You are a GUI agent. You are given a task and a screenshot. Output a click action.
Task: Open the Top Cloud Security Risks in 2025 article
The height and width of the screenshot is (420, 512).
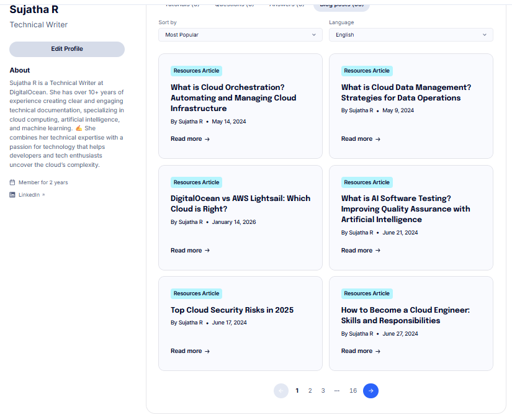(232, 310)
